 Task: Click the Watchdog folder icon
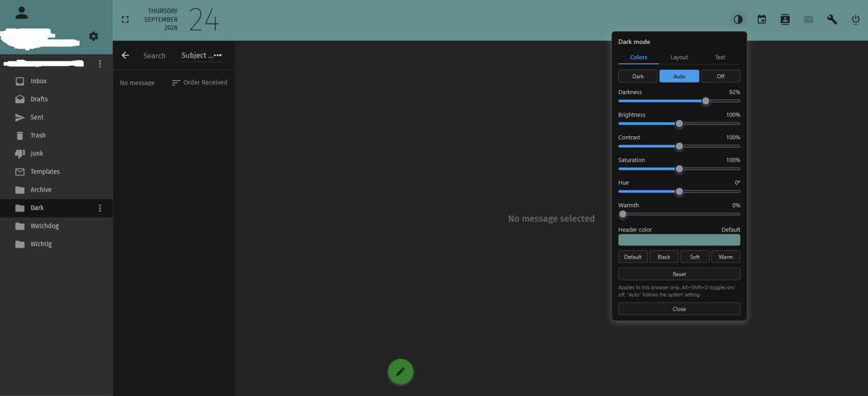(x=20, y=225)
